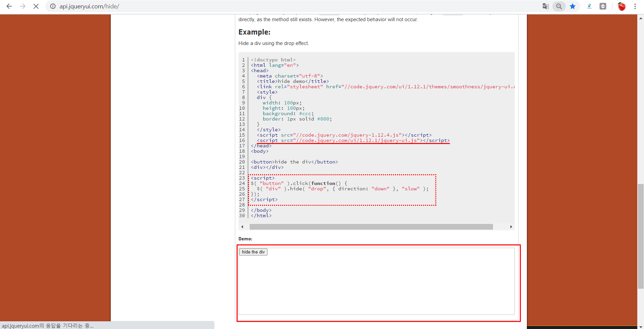Click the '</html>' closing code line
Viewport: 644px width, 329px height.
click(261, 216)
